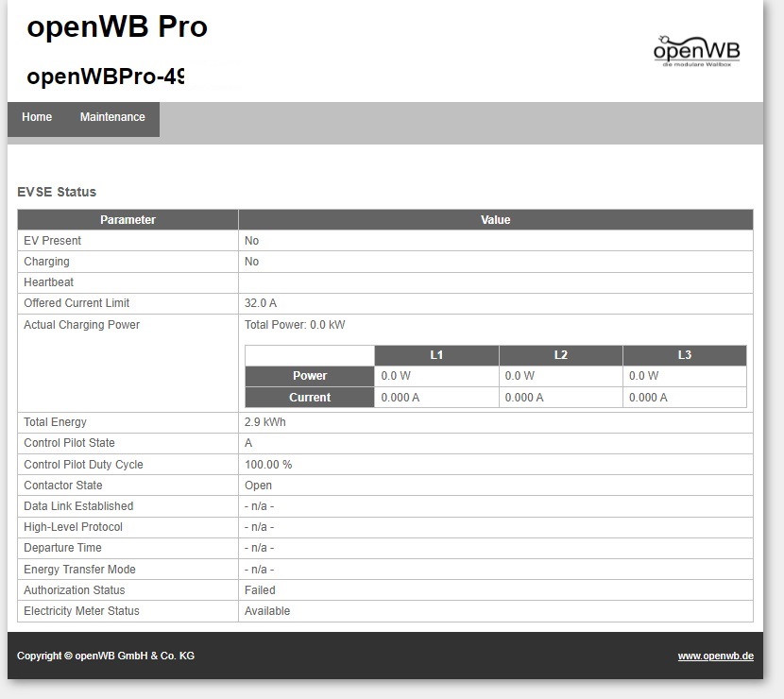Viewport: 784px width, 699px height.
Task: Select the Available meter status value
Action: pyautogui.click(x=267, y=611)
